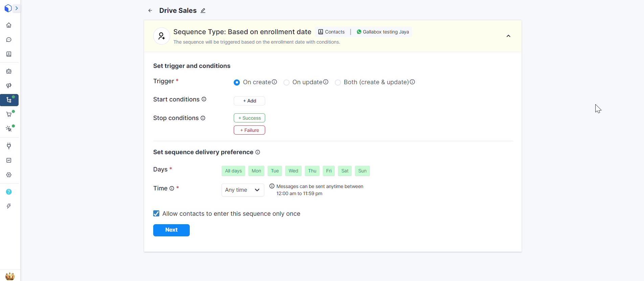The image size is (644, 281).
Task: Toggle Thu delivery day
Action: (x=312, y=171)
